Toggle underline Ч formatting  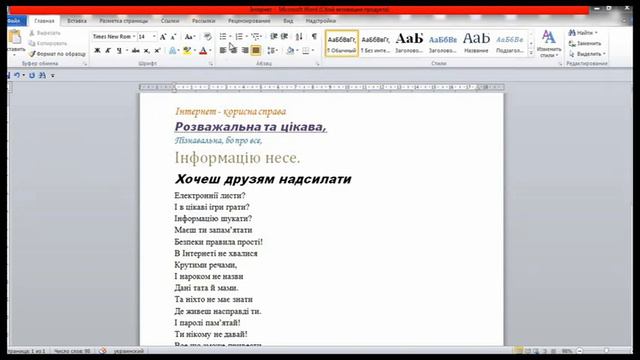(x=119, y=51)
